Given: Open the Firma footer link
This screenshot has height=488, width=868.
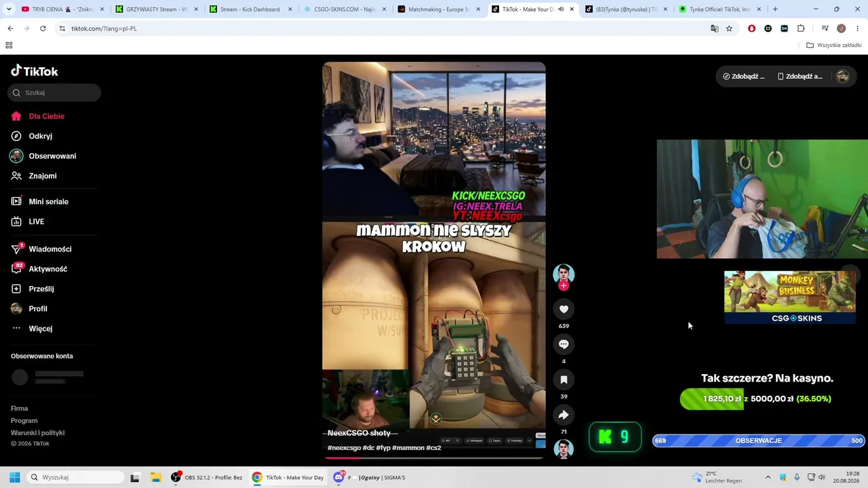Looking at the screenshot, I should pos(20,409).
